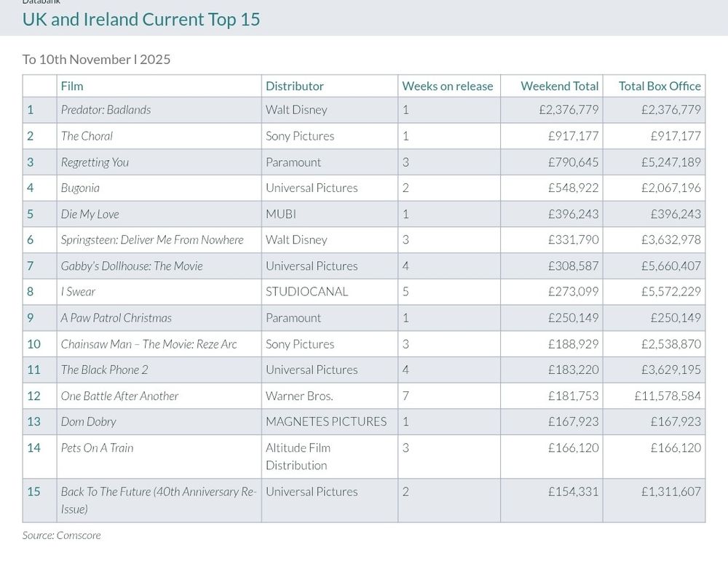Viewport: 728px width, 574px height.
Task: Click distributor MAGNETES PICTURES cell
Action: pyautogui.click(x=326, y=422)
